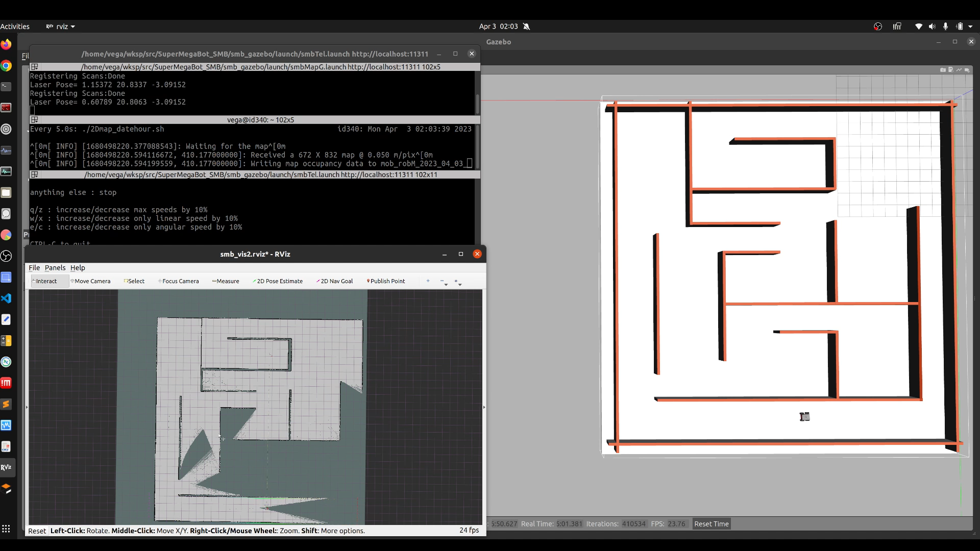980x551 pixels.
Task: Toggle the Select tool in RViz
Action: pos(134,281)
